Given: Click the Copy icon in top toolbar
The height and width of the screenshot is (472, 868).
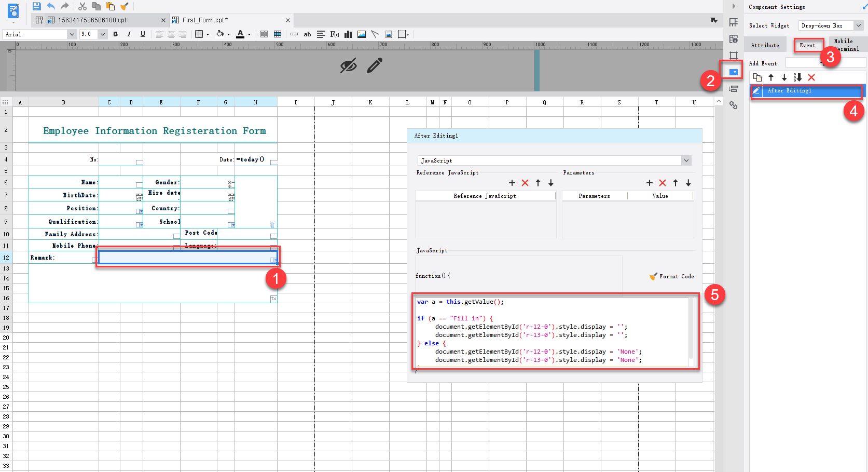Looking at the screenshot, I should [97, 6].
